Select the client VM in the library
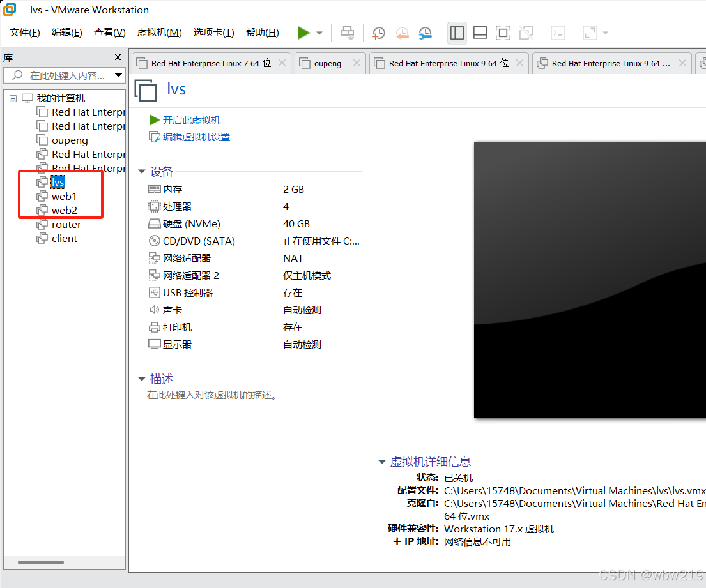The width and height of the screenshot is (706, 588). [65, 238]
